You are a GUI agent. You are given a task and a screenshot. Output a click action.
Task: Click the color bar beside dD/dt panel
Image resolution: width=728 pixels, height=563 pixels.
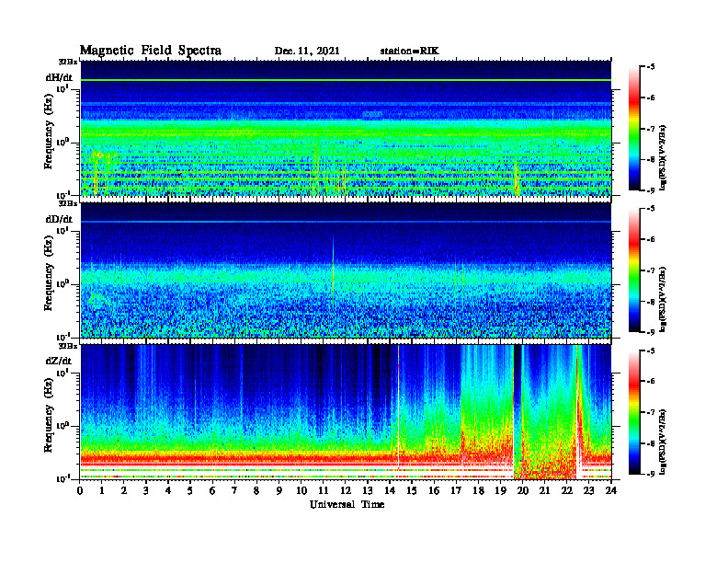pyautogui.click(x=634, y=270)
